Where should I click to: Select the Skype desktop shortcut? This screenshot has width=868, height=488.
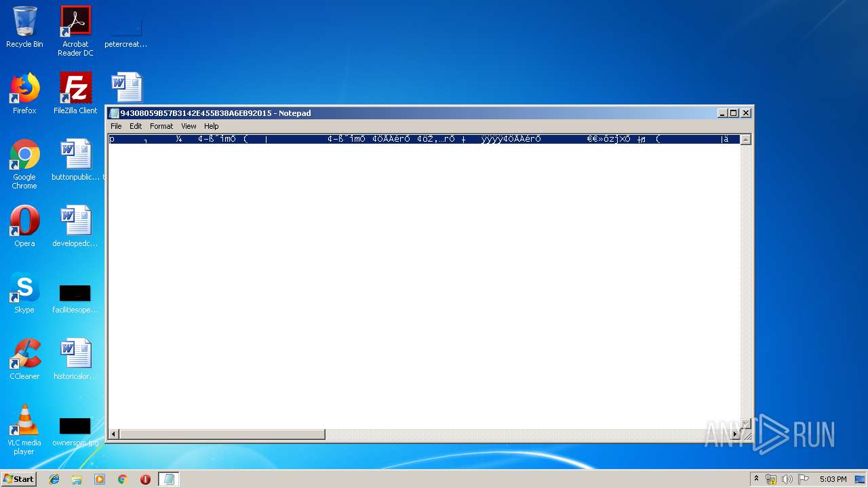24,293
